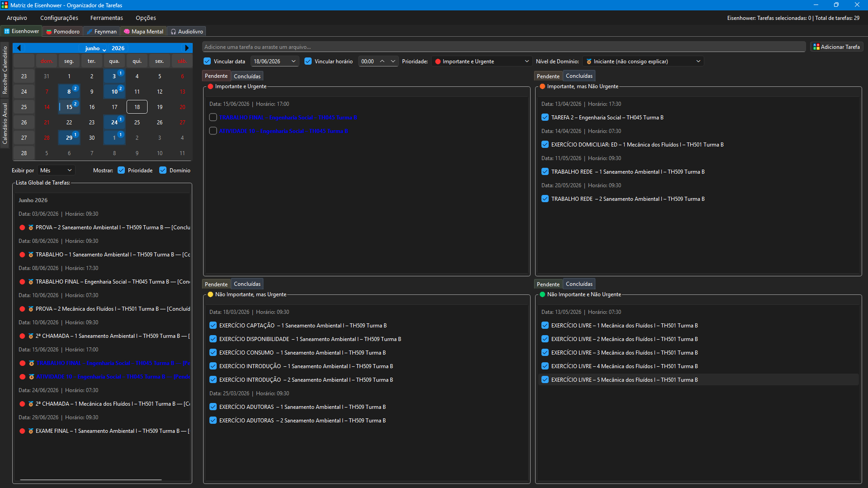Decrease the time with the down arrow
Viewport: 868px width, 488px height.
point(393,61)
